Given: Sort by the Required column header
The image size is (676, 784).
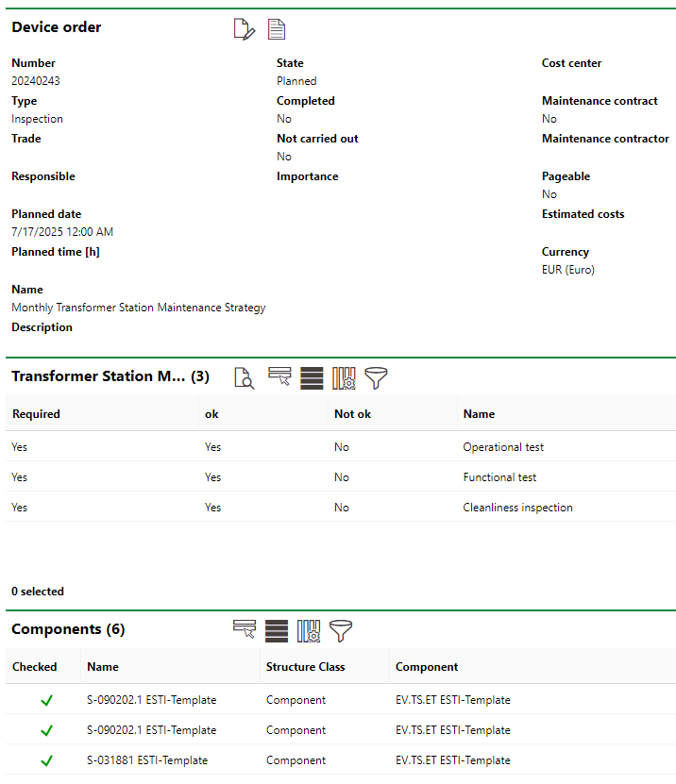Looking at the screenshot, I should point(36,414).
